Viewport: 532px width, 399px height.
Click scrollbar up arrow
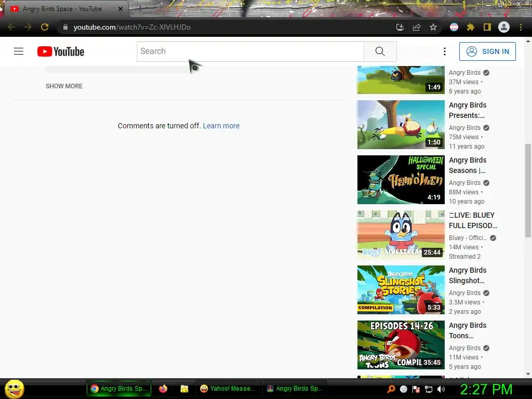tap(528, 41)
